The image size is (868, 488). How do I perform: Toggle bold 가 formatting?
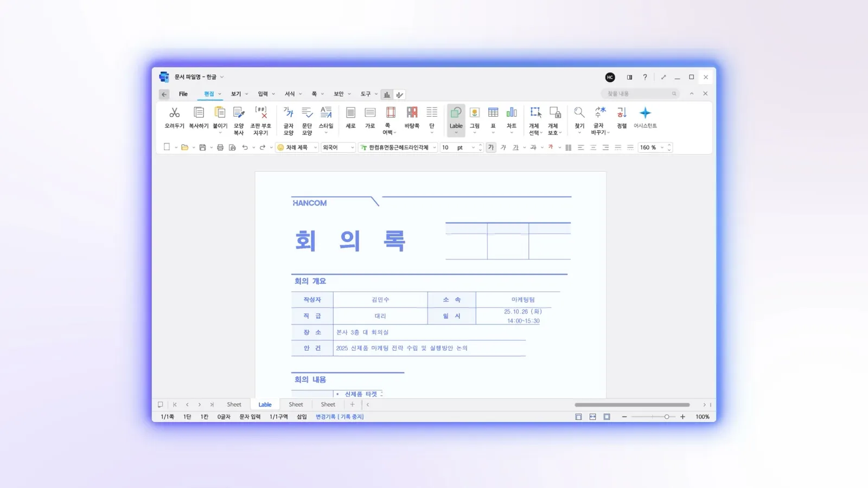point(491,147)
